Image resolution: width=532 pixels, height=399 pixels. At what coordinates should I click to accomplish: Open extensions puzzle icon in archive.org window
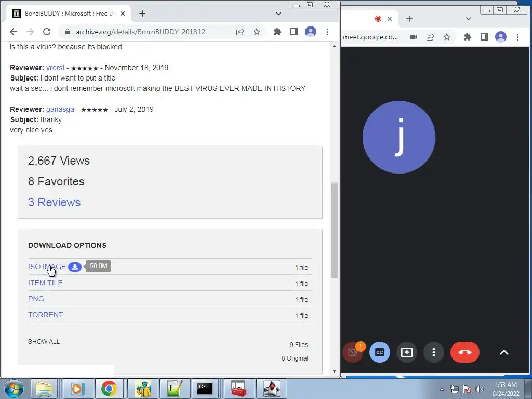[277, 32]
